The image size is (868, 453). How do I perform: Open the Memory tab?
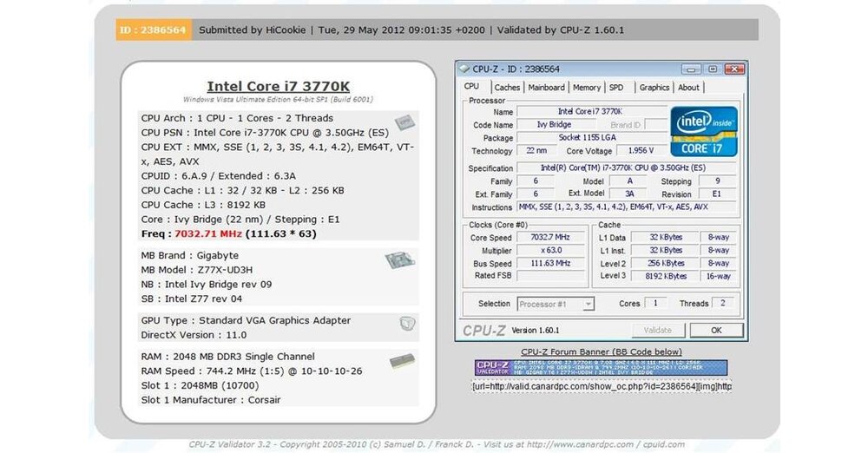(x=586, y=88)
